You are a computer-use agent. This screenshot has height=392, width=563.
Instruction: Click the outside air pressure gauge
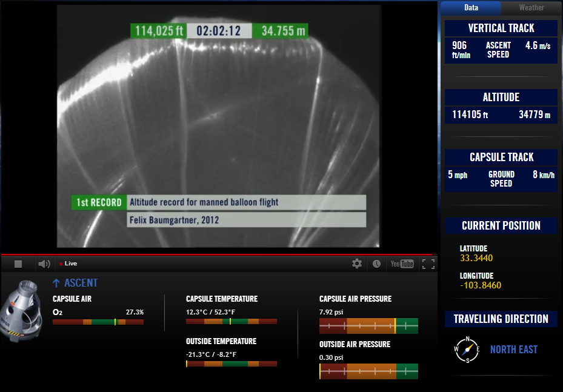pyautogui.click(x=368, y=371)
